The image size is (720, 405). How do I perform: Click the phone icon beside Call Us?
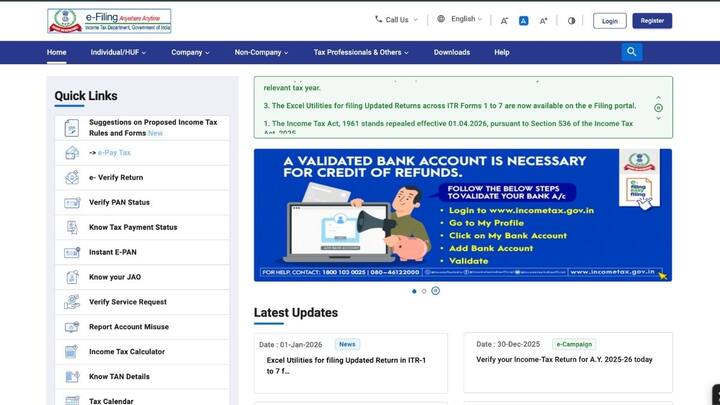point(378,19)
